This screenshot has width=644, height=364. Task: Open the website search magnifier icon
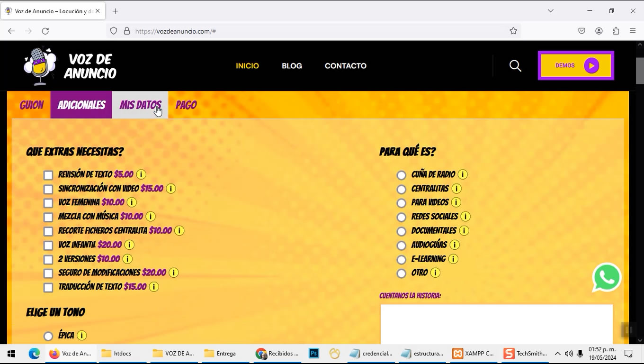pos(515,66)
